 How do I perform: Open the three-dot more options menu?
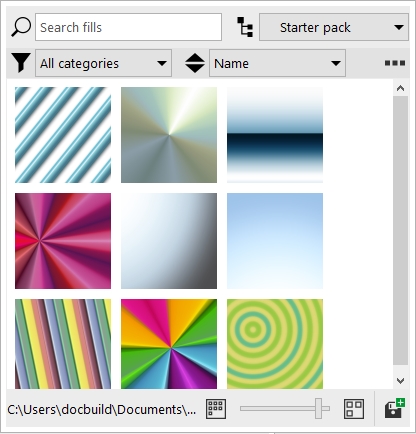coord(395,63)
